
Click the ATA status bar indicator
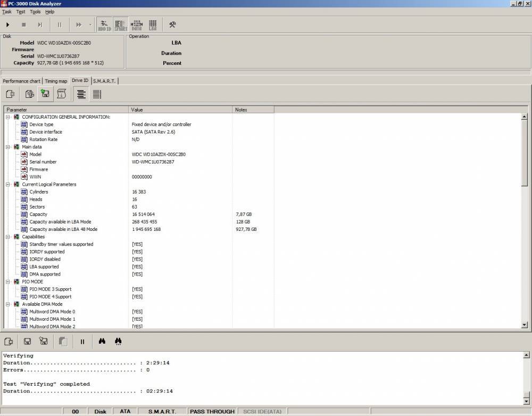tap(125, 411)
